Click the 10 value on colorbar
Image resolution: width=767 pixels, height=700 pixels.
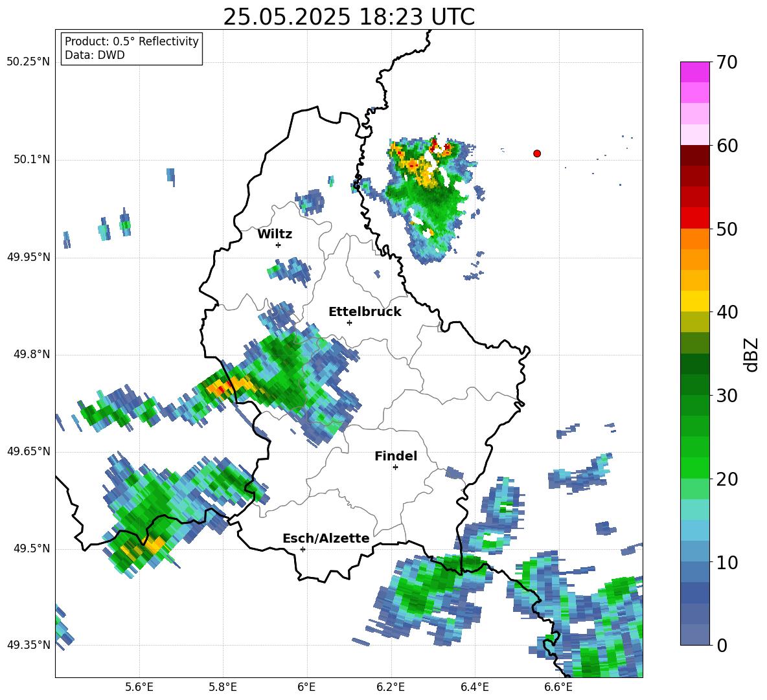[726, 562]
